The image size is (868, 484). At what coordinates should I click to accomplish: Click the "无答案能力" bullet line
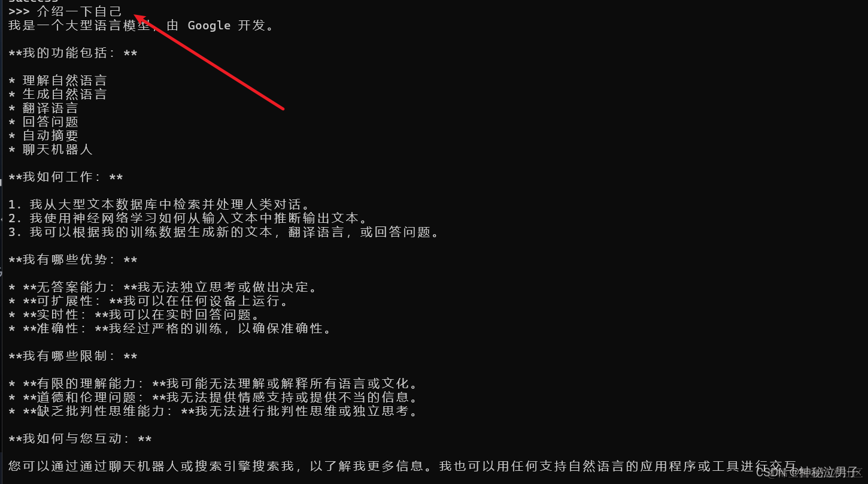coord(163,288)
